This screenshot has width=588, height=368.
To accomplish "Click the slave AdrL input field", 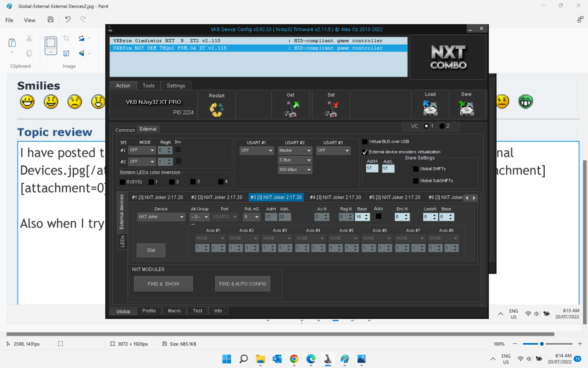I will click(388, 168).
